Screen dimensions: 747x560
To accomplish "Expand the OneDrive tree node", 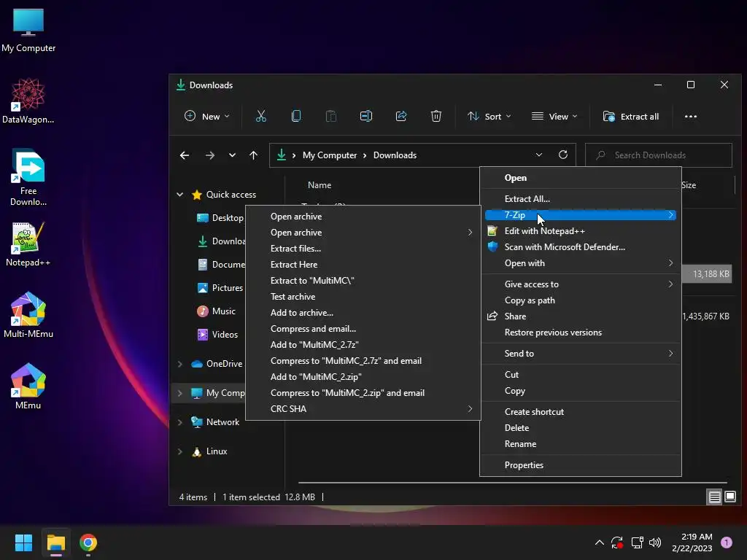I will pyautogui.click(x=180, y=364).
